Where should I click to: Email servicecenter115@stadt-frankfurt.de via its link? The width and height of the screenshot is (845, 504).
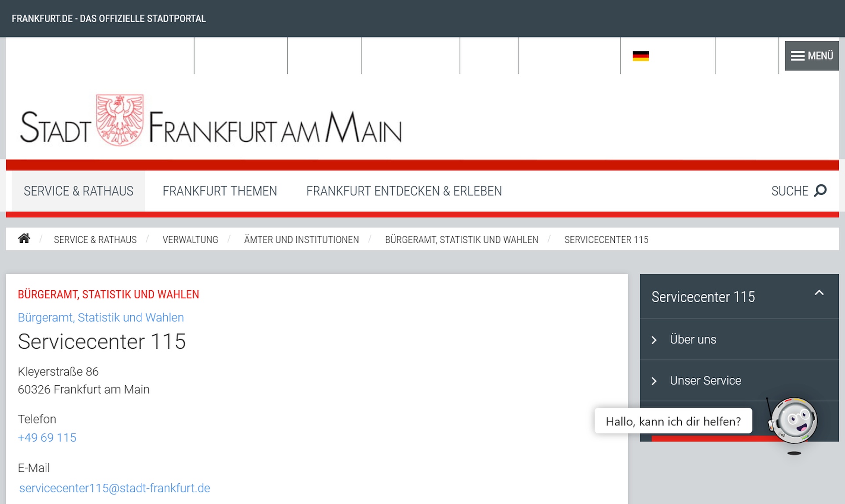point(114,488)
